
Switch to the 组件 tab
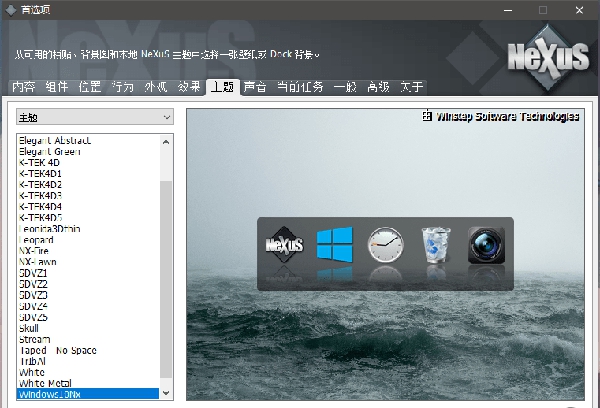[57, 87]
